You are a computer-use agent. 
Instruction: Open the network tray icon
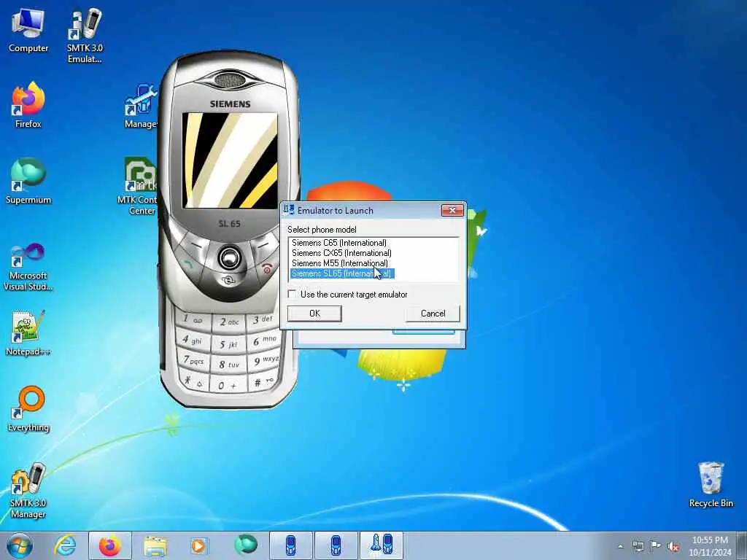(x=638, y=546)
